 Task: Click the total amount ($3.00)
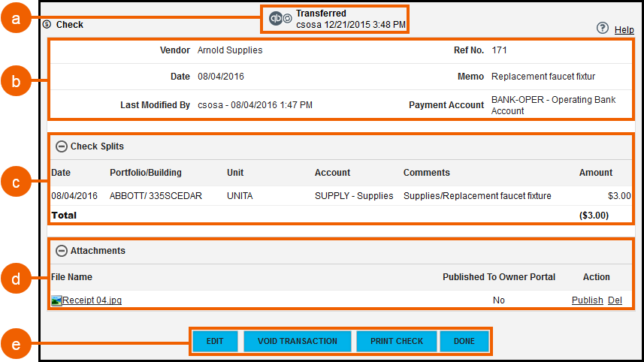click(x=594, y=215)
